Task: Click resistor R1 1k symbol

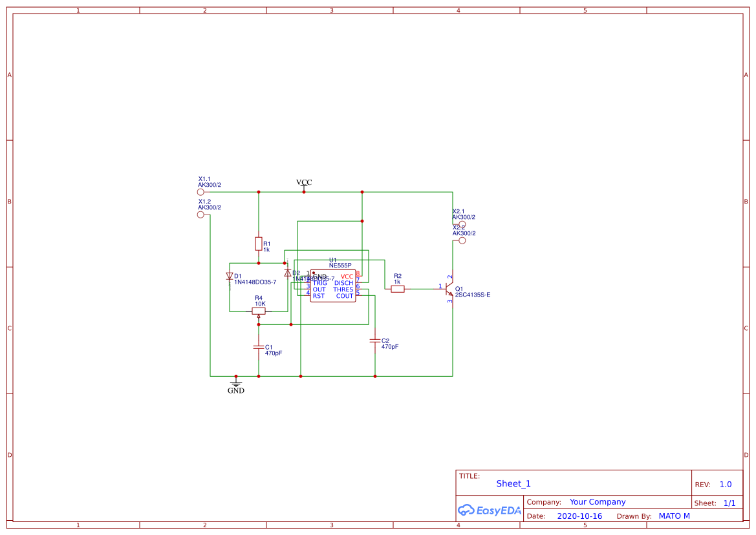Action: (x=258, y=244)
